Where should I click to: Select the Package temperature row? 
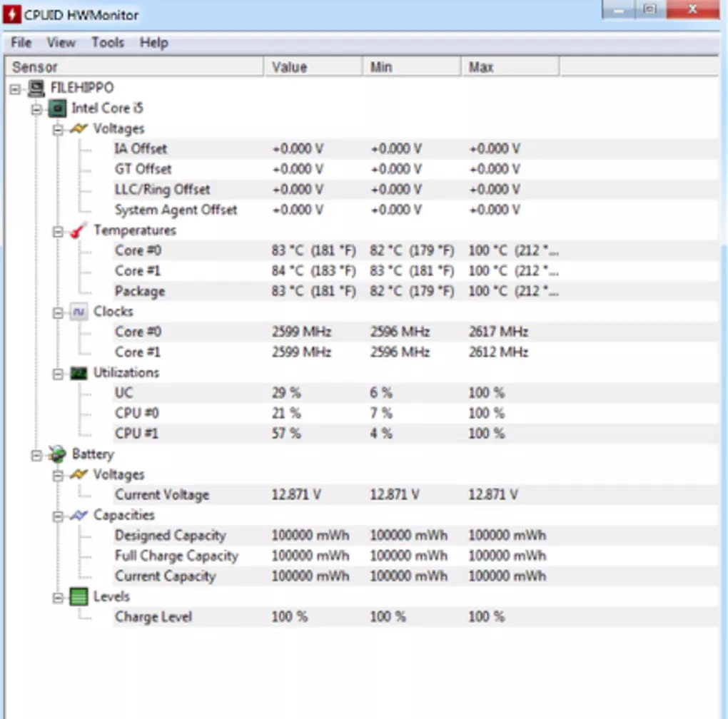(415, 291)
